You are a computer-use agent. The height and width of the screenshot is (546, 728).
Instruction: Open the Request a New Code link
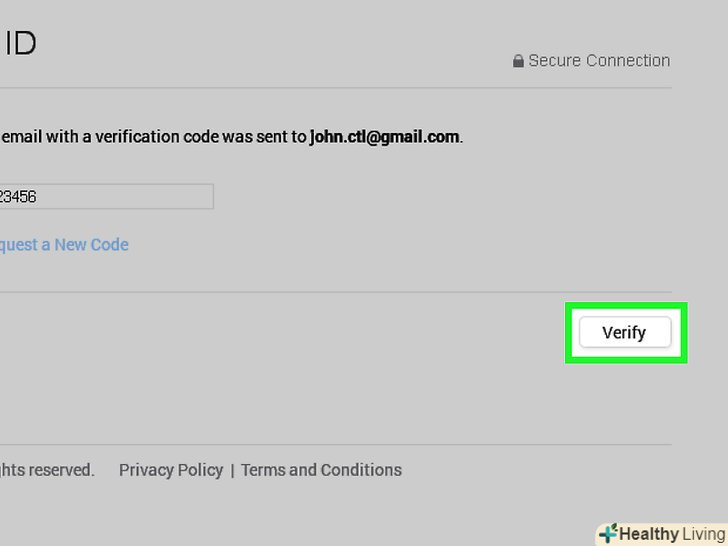pyautogui.click(x=64, y=245)
